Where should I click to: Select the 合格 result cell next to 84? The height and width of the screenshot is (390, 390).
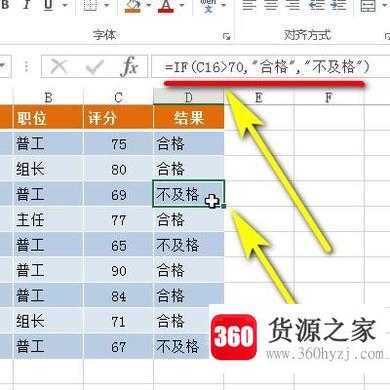[189, 295]
